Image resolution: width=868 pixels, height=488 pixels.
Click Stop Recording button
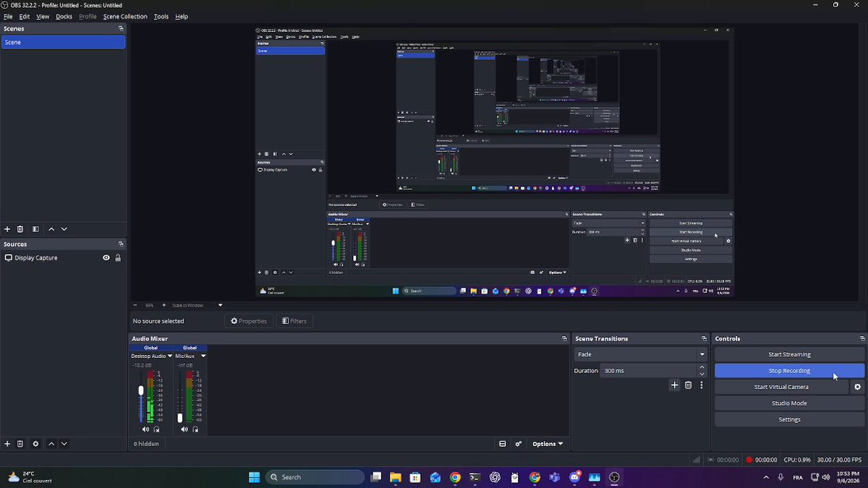coord(789,371)
